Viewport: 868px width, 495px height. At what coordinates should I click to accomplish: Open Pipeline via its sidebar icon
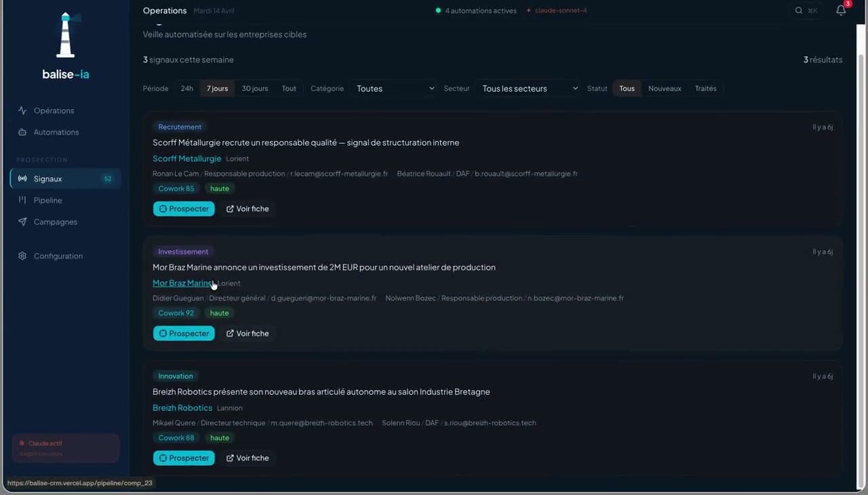pyautogui.click(x=22, y=200)
